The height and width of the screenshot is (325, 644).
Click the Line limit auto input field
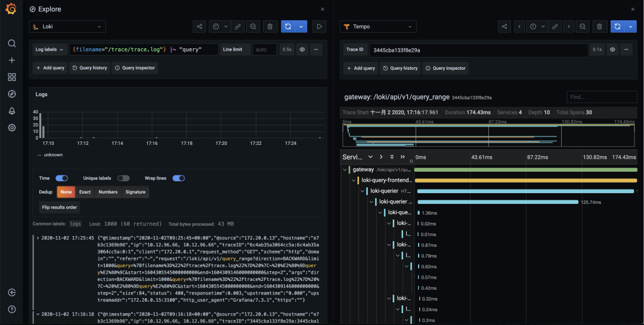(x=265, y=49)
